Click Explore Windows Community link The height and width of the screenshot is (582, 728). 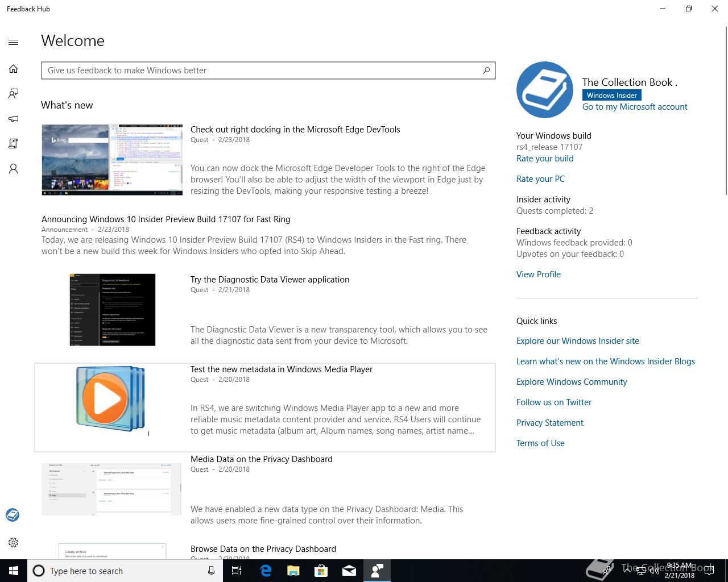(x=572, y=382)
